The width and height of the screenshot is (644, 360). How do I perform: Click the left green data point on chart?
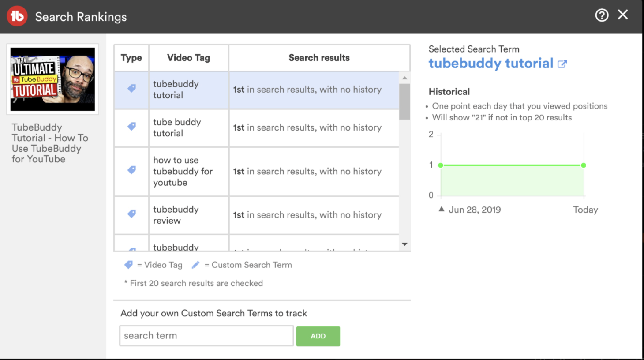(441, 165)
